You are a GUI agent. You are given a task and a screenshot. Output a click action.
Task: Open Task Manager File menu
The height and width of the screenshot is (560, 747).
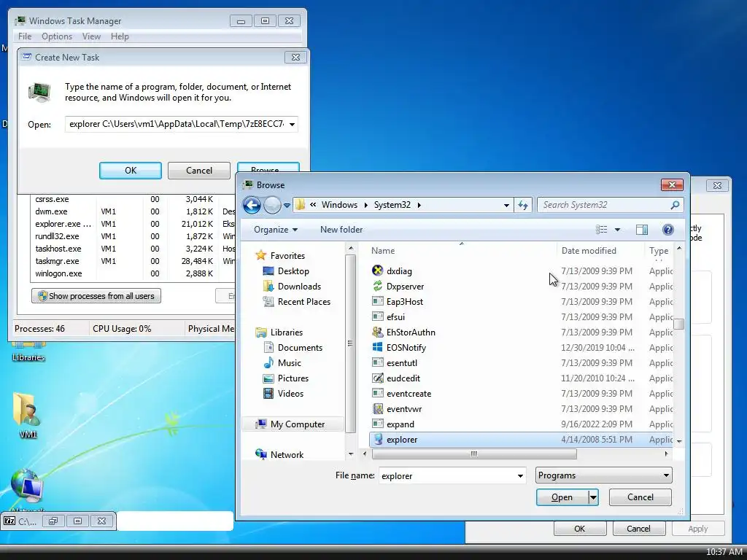(25, 36)
